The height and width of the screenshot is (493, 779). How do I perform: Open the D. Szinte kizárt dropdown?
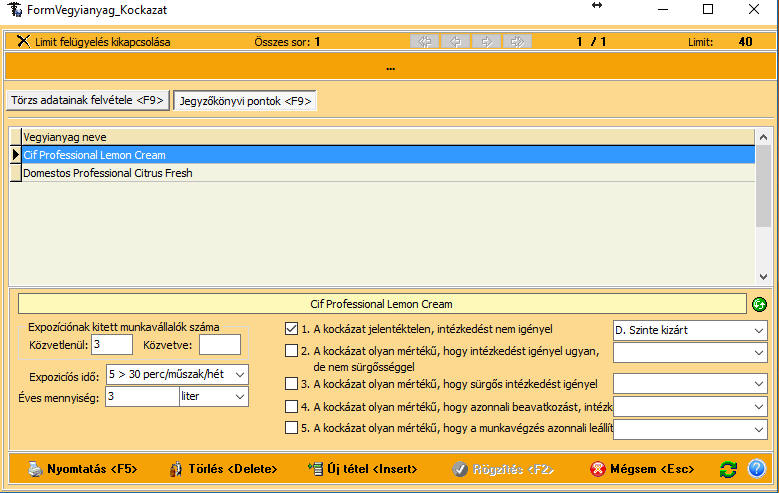pyautogui.click(x=758, y=330)
